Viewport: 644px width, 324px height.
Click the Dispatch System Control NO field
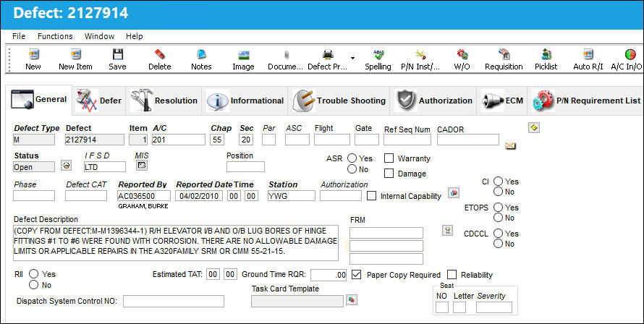click(174, 301)
